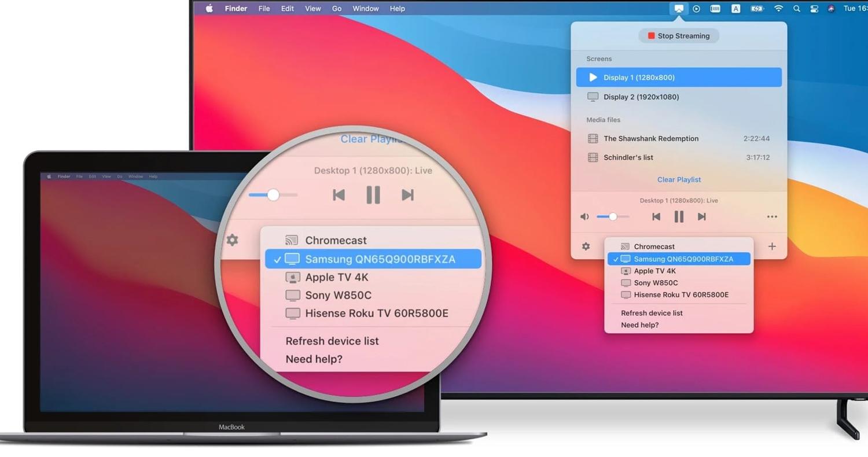This screenshot has height=457, width=868.
Task: Mute audio with the speaker icon
Action: (x=584, y=216)
